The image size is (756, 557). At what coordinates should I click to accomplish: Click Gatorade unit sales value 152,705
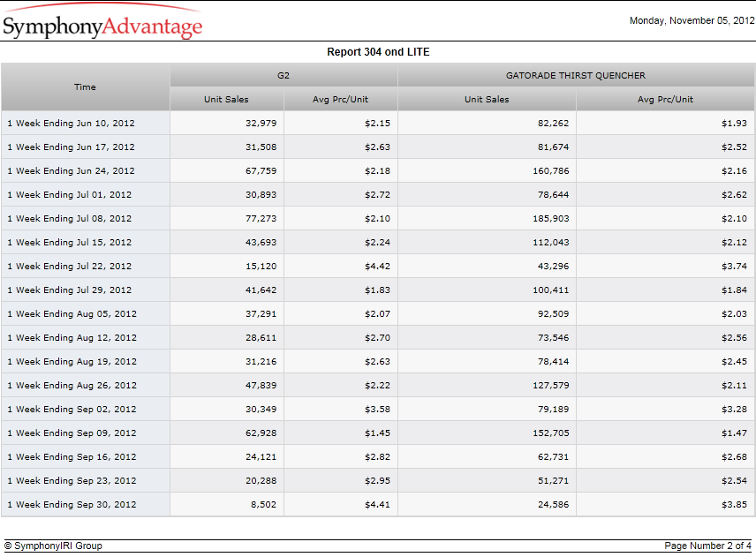pyautogui.click(x=551, y=433)
